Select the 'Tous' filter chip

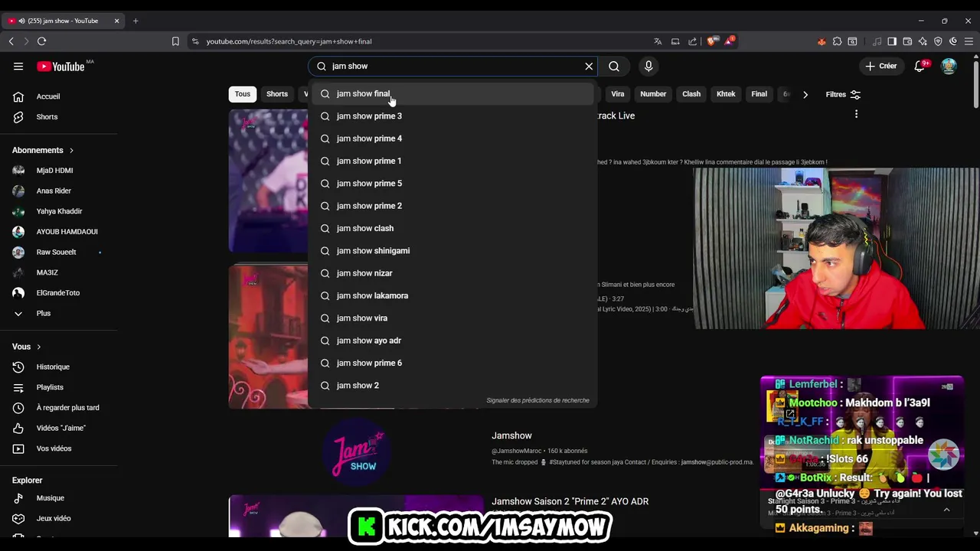[243, 94]
